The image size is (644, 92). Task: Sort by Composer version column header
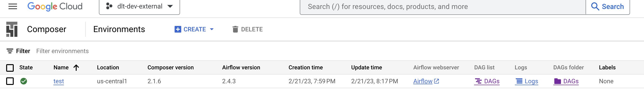tap(171, 67)
